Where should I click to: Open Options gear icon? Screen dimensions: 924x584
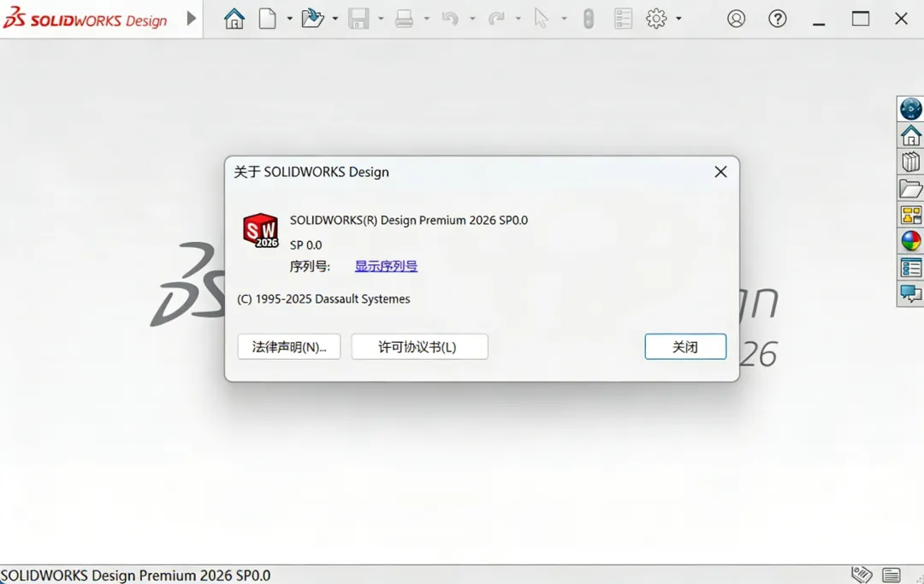(x=656, y=19)
